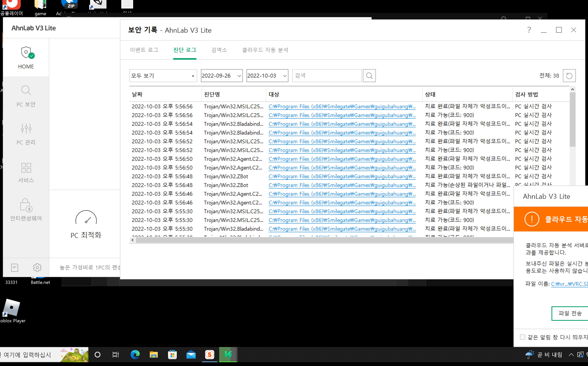Open settings gear in V3 sidebar
588x366 pixels.
[37, 268]
